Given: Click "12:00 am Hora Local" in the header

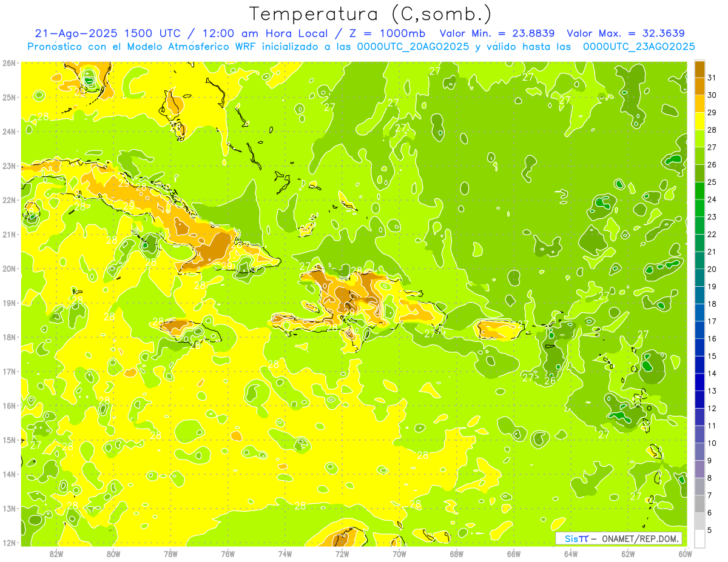Looking at the screenshot, I should pyautogui.click(x=264, y=33).
